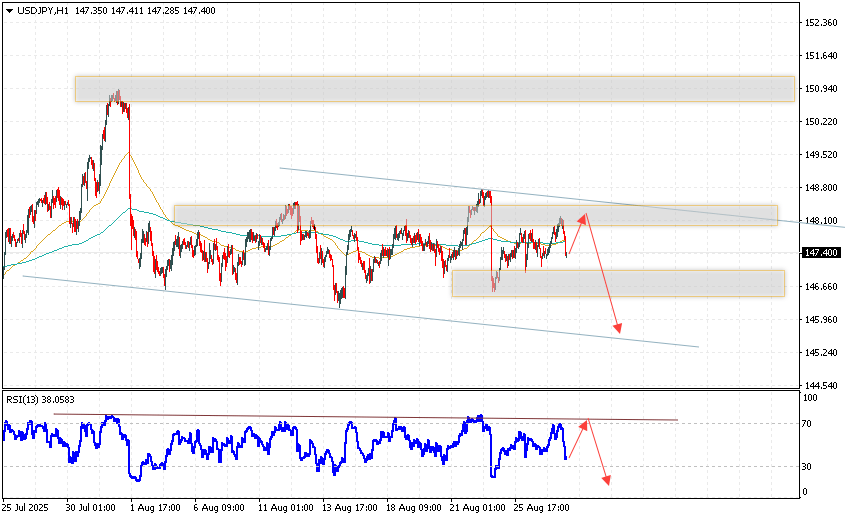Click the USDJPY,H1 symbol label
The image size is (845, 519).
pos(43,11)
